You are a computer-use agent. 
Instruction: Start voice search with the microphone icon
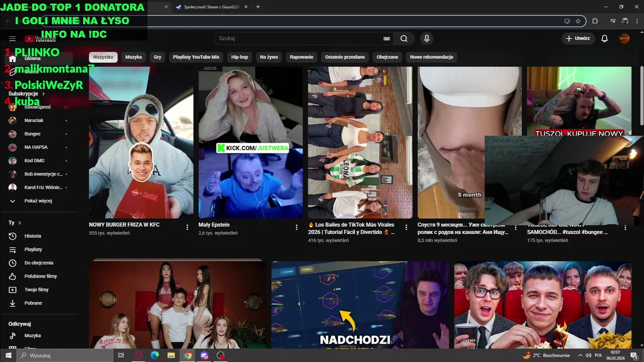point(427,39)
